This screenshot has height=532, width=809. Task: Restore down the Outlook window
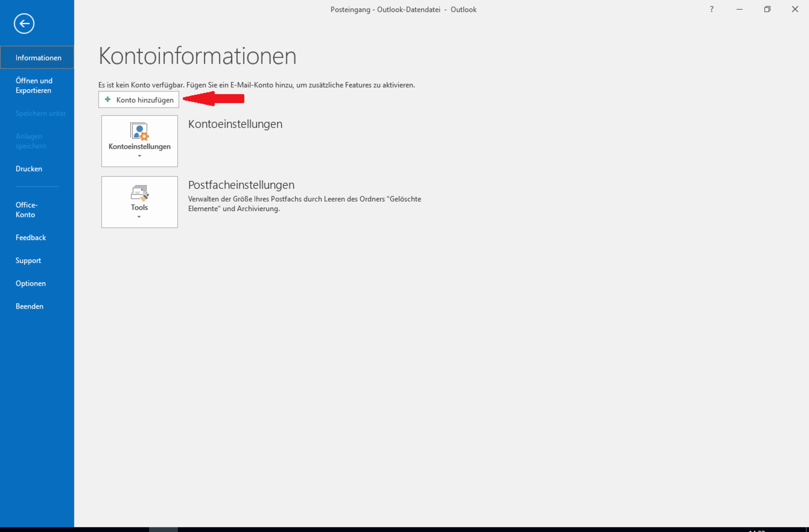click(767, 9)
